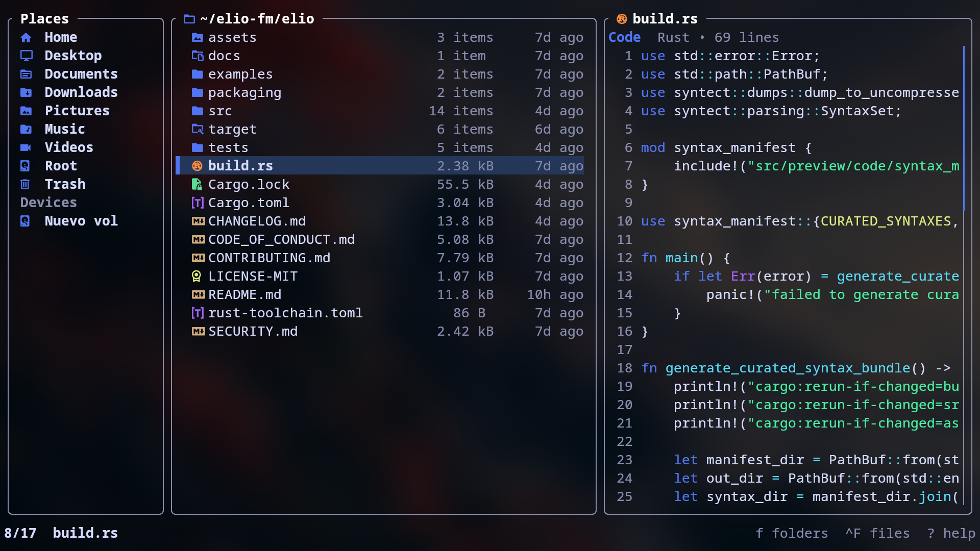Click the Cargo.lock file lock icon
980x551 pixels.
point(197,185)
